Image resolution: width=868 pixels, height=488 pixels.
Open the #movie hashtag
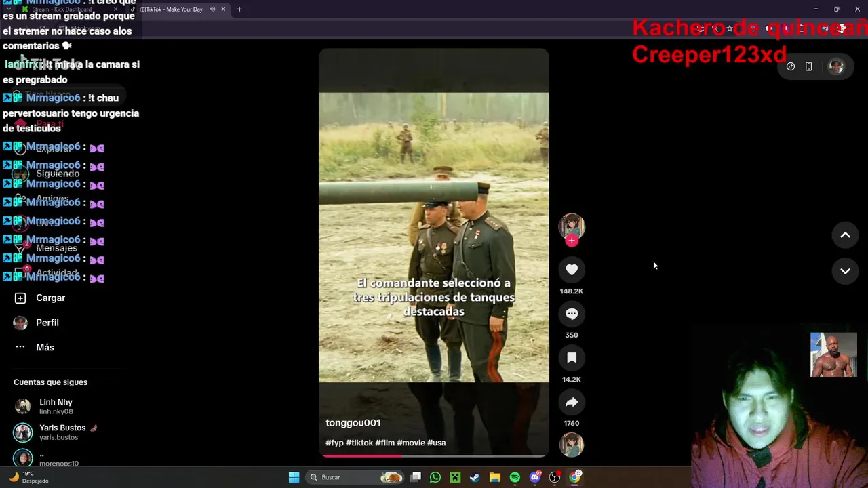[x=411, y=443]
